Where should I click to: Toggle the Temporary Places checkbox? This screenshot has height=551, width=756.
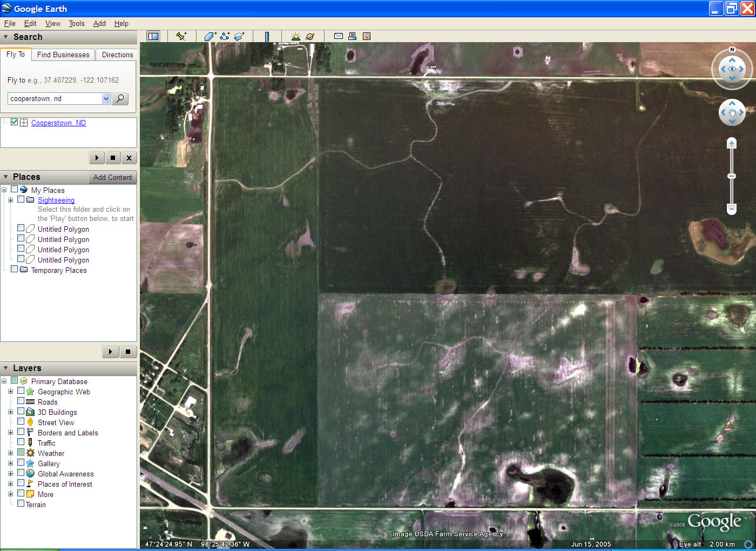tap(15, 269)
